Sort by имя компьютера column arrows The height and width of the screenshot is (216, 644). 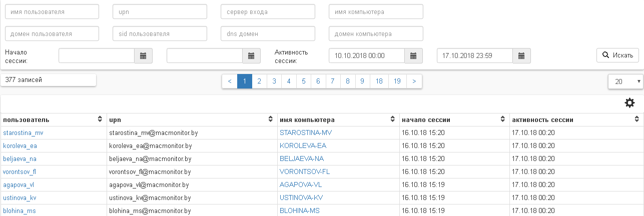point(393,120)
